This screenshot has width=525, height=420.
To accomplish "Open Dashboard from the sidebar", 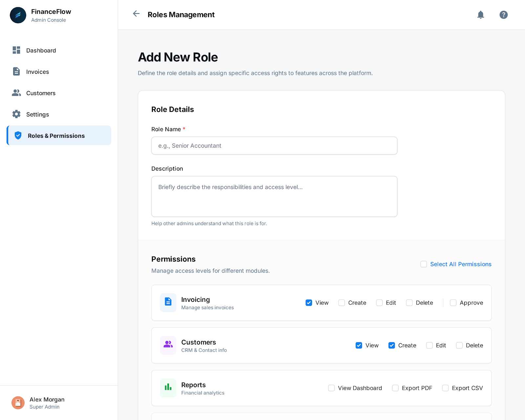I will (x=41, y=51).
